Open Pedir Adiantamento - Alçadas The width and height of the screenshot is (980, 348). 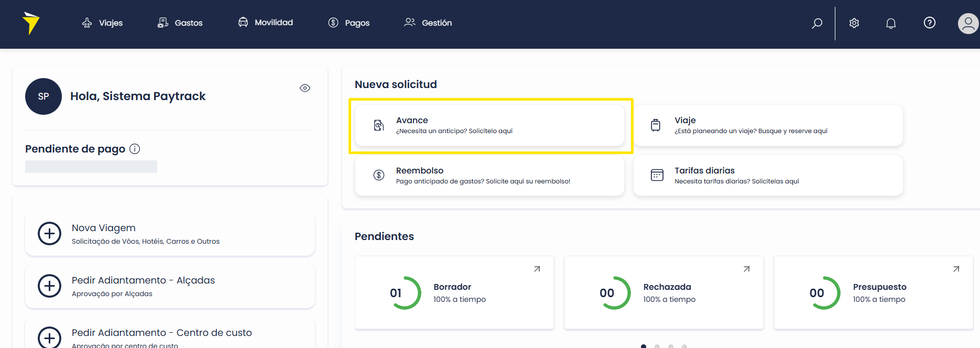(170, 286)
